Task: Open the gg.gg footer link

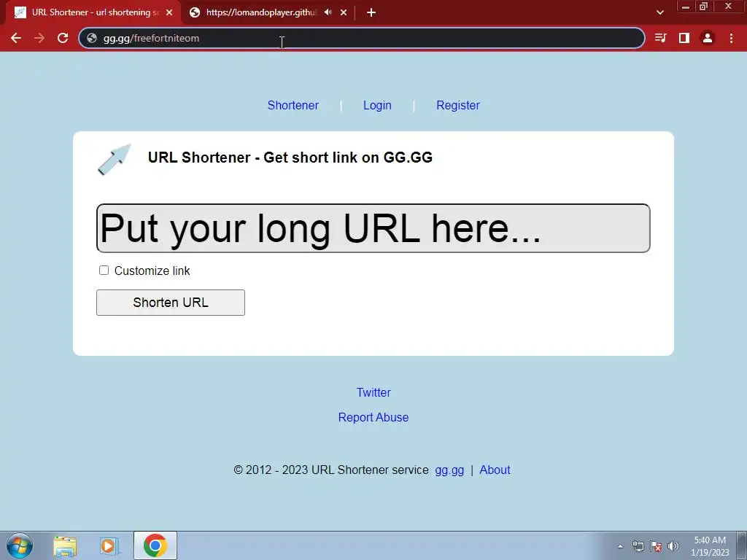Action: [x=449, y=470]
